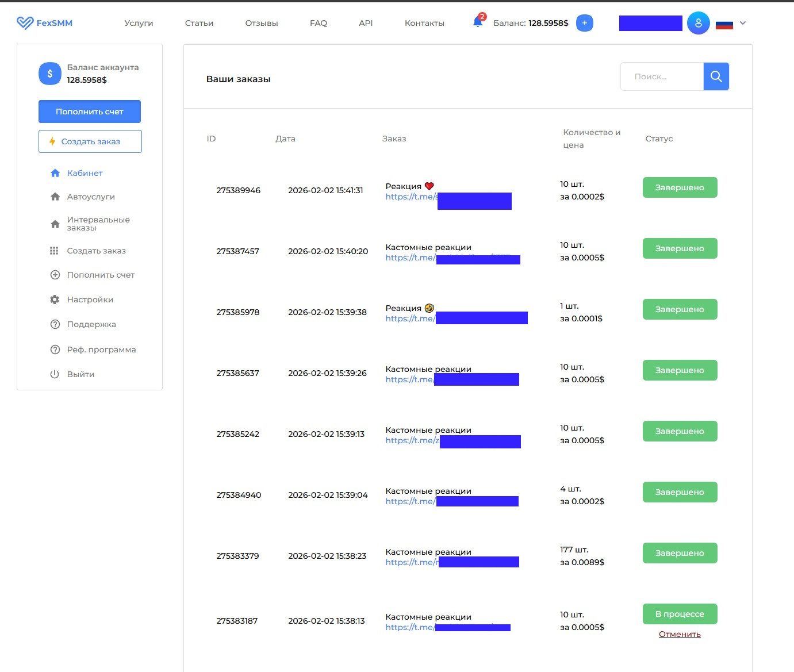Open the user profile avatar icon
Image resolution: width=794 pixels, height=672 pixels.
click(x=698, y=23)
